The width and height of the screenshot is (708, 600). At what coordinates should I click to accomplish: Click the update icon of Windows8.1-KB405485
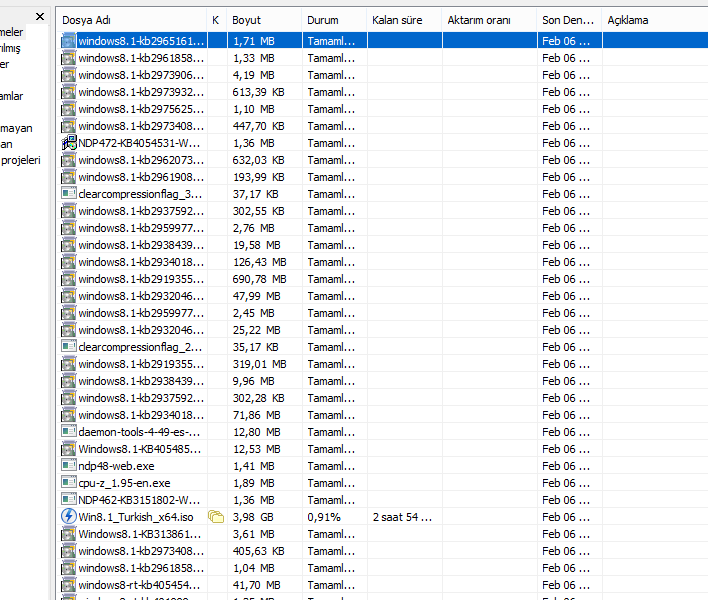[x=69, y=449]
